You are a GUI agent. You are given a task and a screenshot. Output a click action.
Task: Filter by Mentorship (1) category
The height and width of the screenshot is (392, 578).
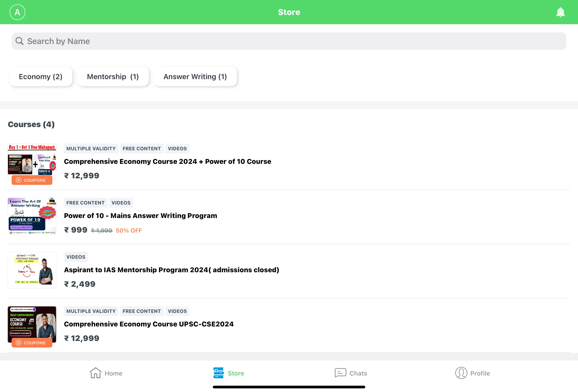[x=113, y=76]
